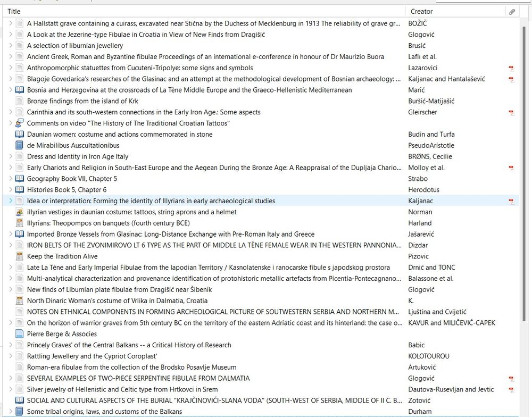Expand 'Late La Tène and Early Imperial Fibulae' item
Viewport: 532px width, 417px height.
(x=11, y=268)
